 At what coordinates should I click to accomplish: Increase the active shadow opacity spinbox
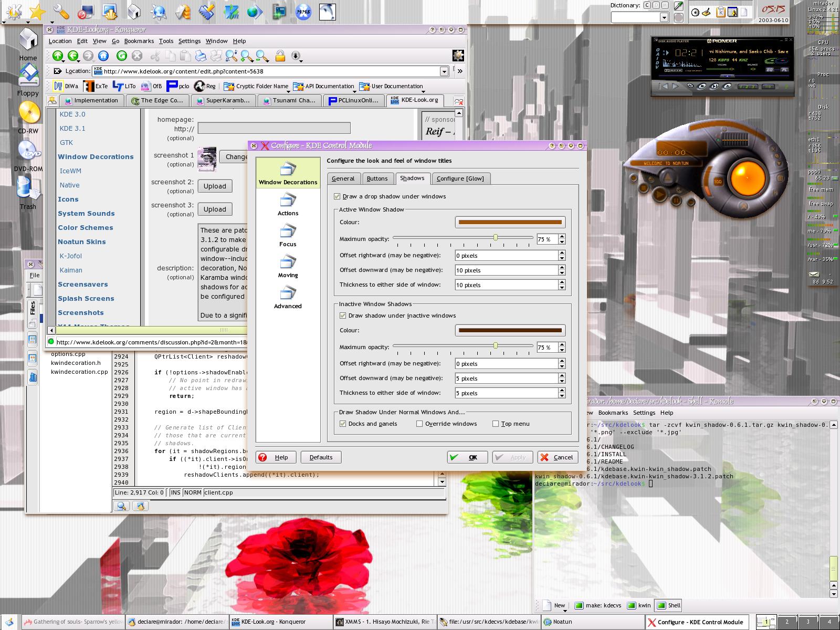click(x=562, y=236)
